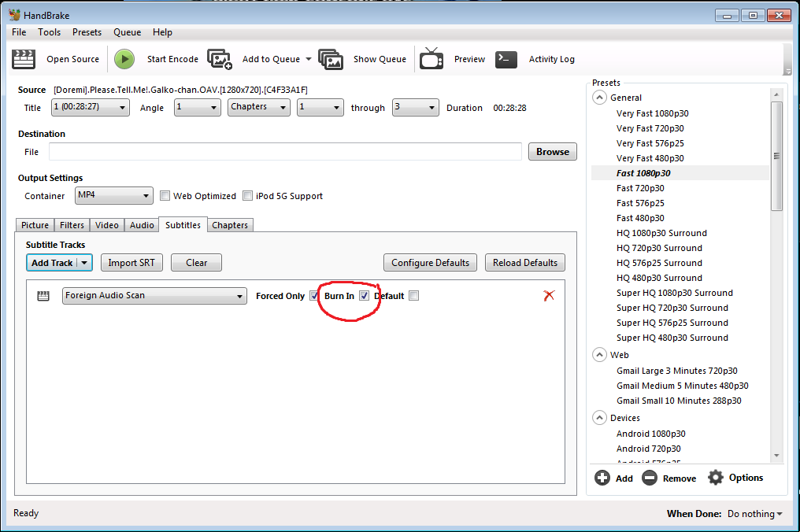Click the Open Source clapperboard icon
The height and width of the screenshot is (532, 800).
[x=25, y=59]
